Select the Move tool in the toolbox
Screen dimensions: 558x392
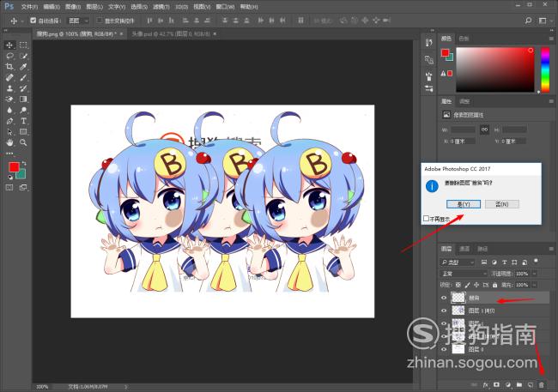[x=9, y=45]
